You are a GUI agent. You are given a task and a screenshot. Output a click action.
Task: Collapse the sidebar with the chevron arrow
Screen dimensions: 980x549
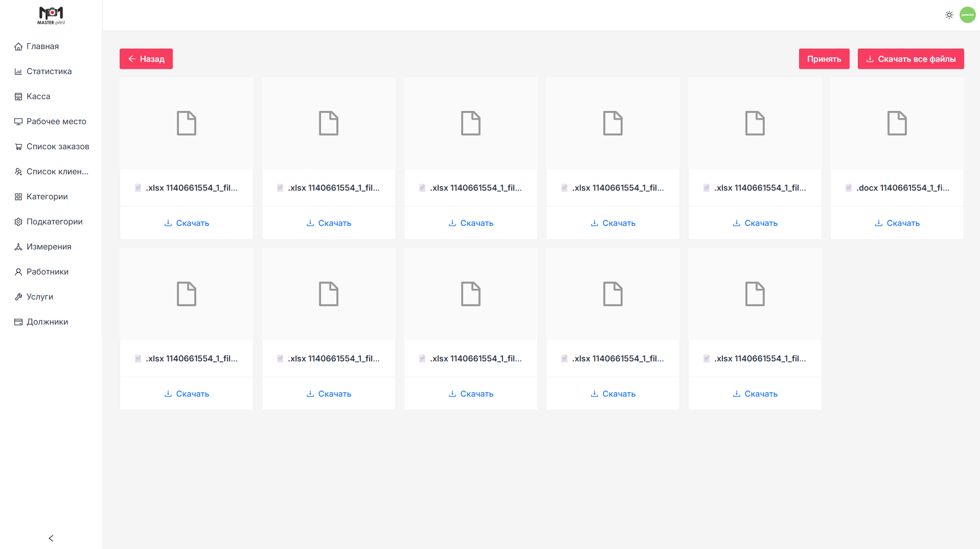coord(51,538)
